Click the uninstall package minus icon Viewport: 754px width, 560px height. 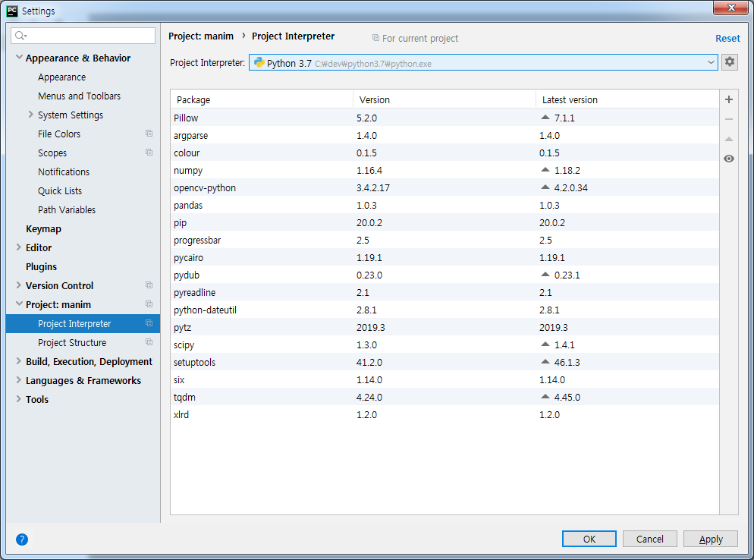(728, 119)
